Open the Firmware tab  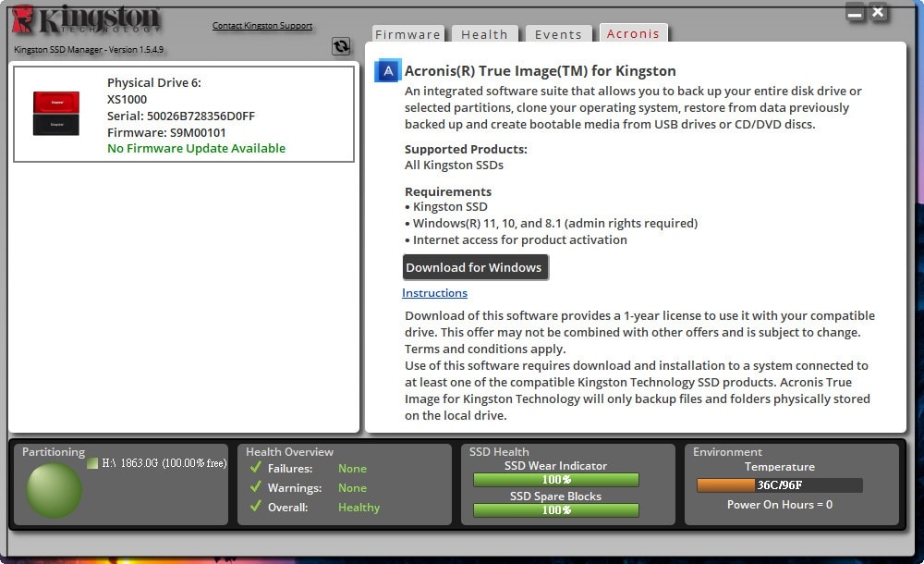(x=407, y=34)
